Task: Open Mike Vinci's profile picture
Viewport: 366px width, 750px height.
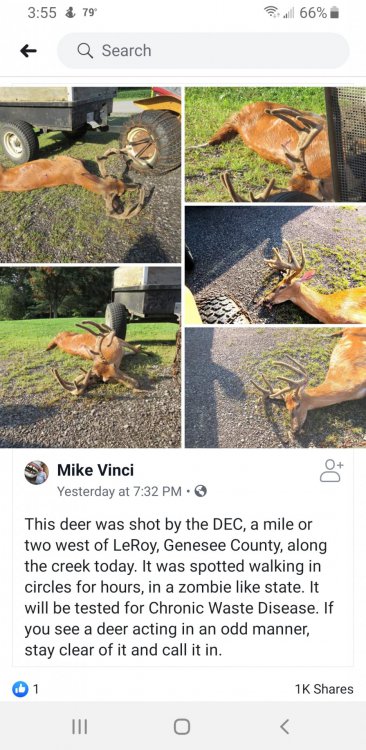Action: 36,473
